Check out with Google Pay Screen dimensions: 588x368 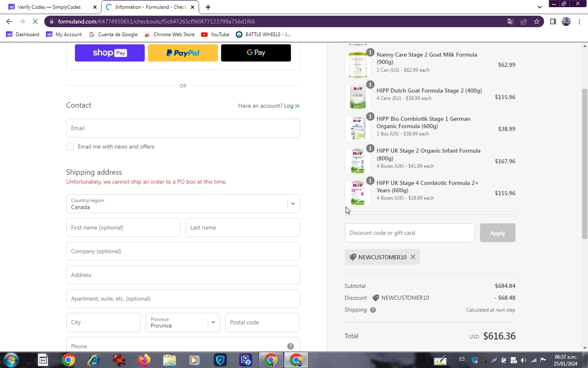click(x=256, y=53)
